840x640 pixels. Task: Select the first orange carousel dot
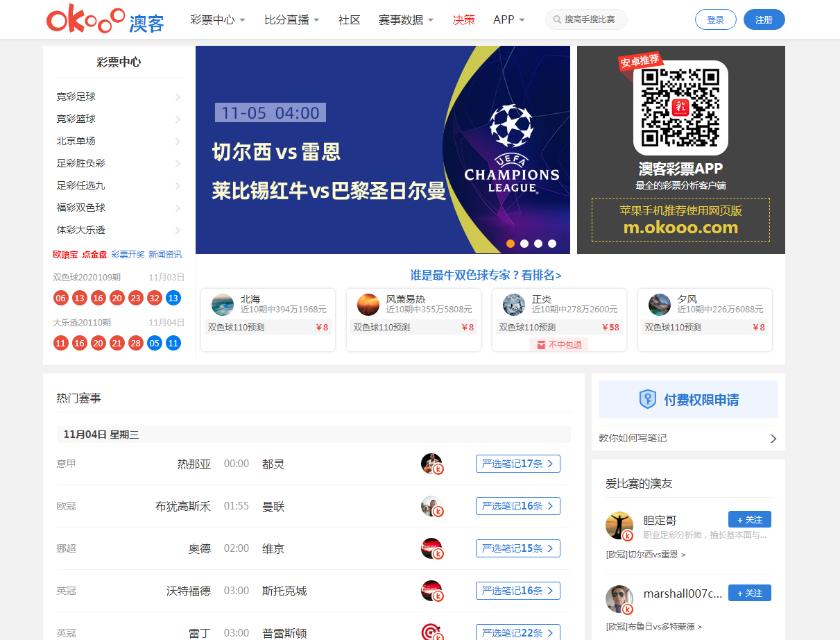(x=511, y=244)
